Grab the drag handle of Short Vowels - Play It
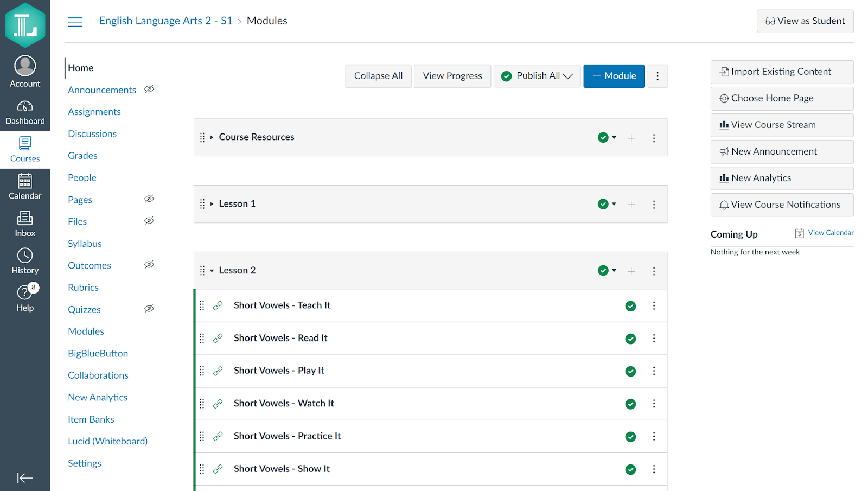 tap(202, 371)
